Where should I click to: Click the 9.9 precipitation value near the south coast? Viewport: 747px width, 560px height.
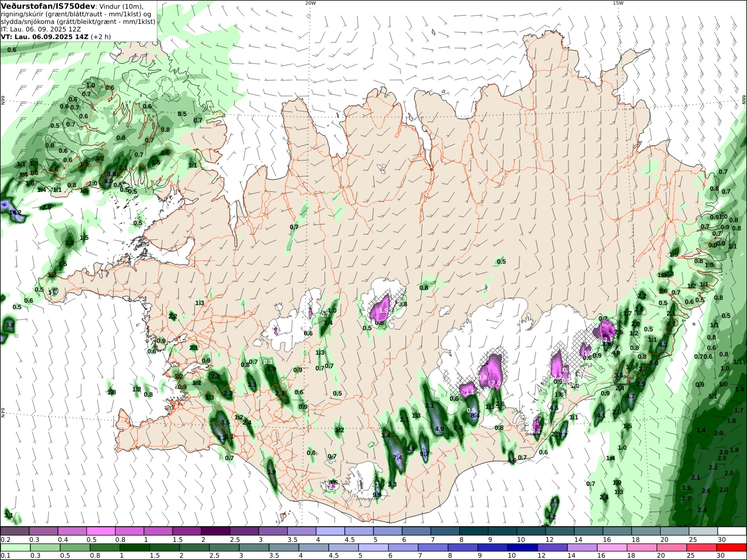pos(377,495)
